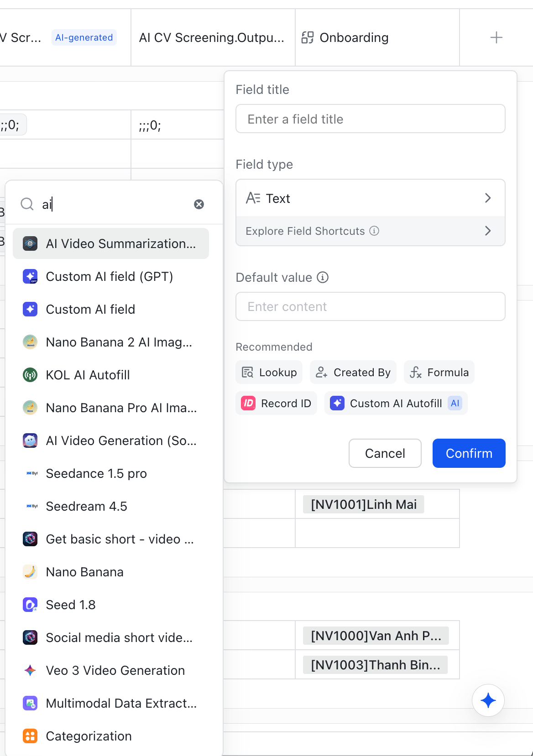533x756 pixels.
Task: Select Custom AI Autofill recommended field
Action: pyautogui.click(x=396, y=403)
